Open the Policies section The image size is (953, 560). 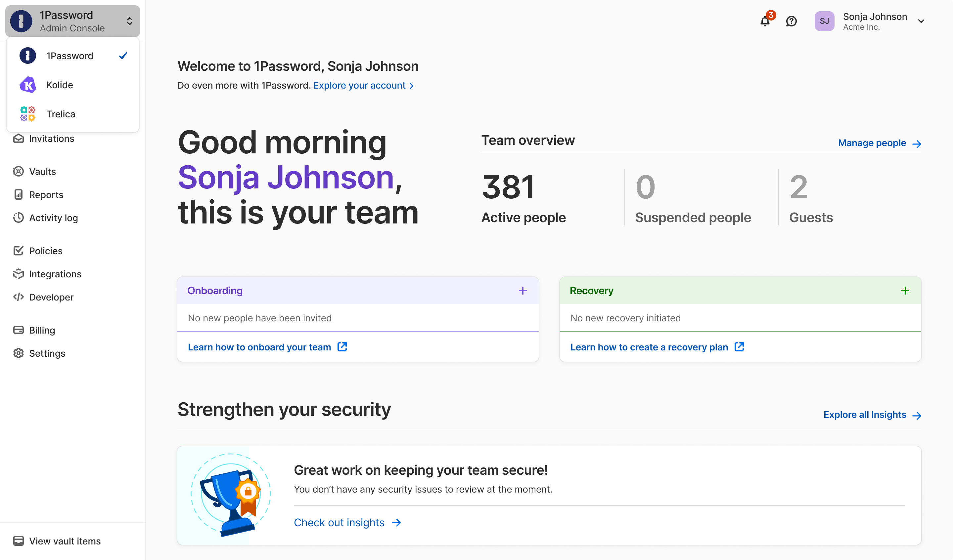tap(45, 251)
